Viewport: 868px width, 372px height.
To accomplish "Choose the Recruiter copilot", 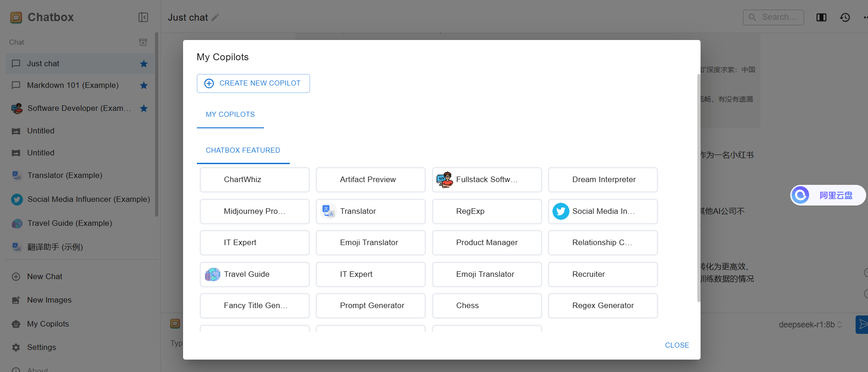I will 603,275.
